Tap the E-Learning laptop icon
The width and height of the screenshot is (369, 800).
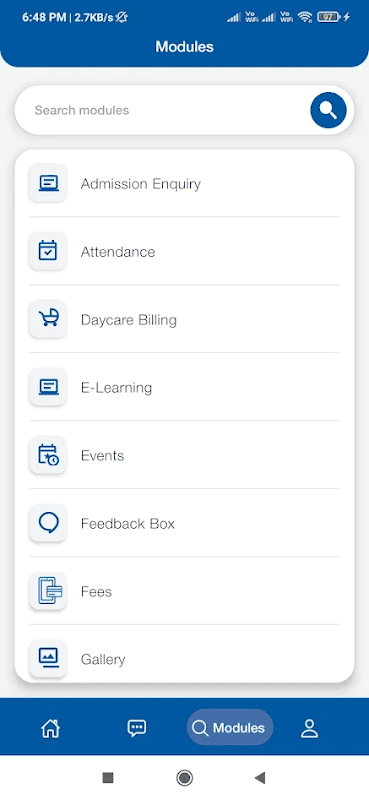[48, 387]
